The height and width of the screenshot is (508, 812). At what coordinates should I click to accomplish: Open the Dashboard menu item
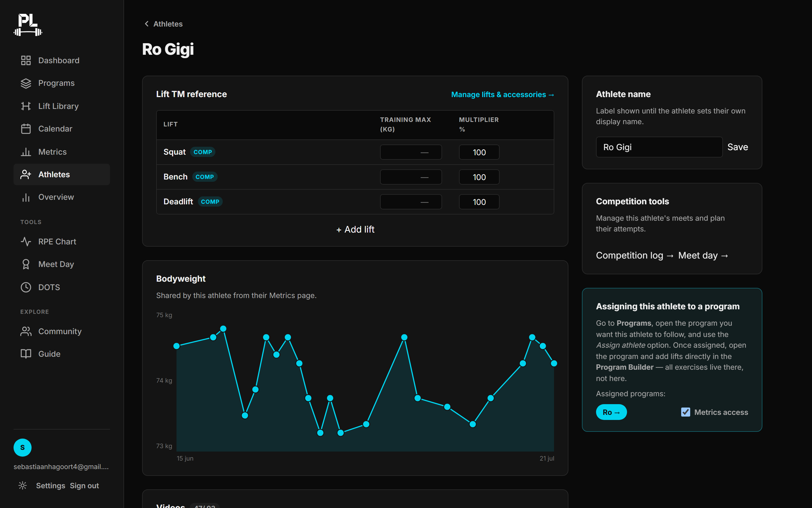[x=62, y=60]
